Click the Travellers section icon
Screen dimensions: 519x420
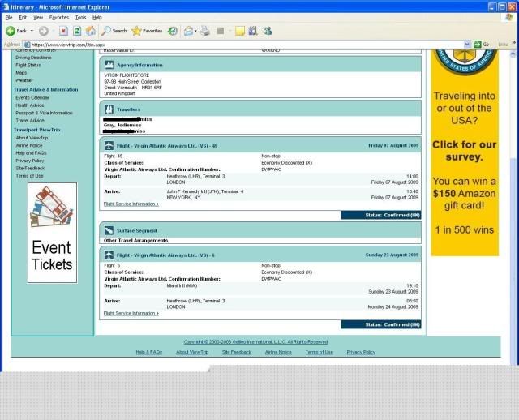pos(109,109)
